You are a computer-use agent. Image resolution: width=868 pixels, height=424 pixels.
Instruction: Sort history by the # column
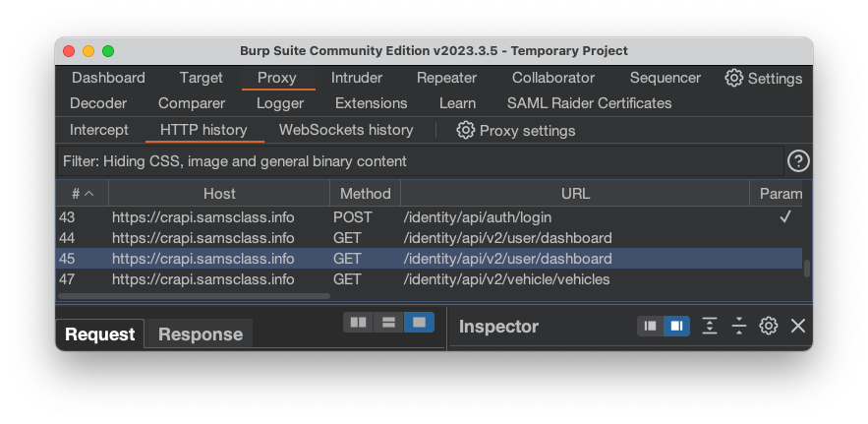coord(82,194)
